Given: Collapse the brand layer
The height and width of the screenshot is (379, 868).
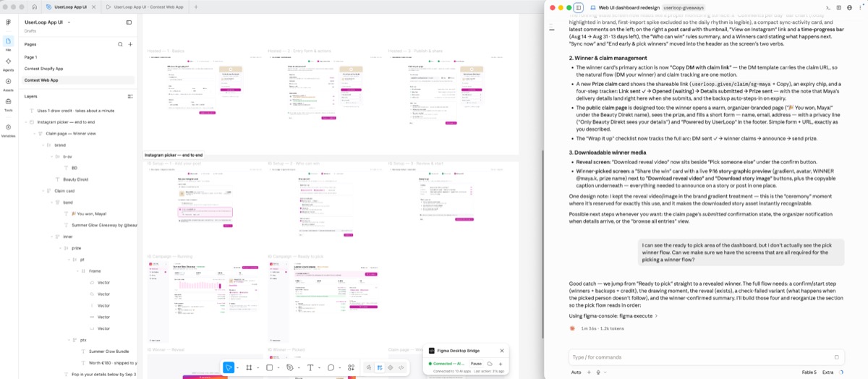Looking at the screenshot, I should click(42, 145).
